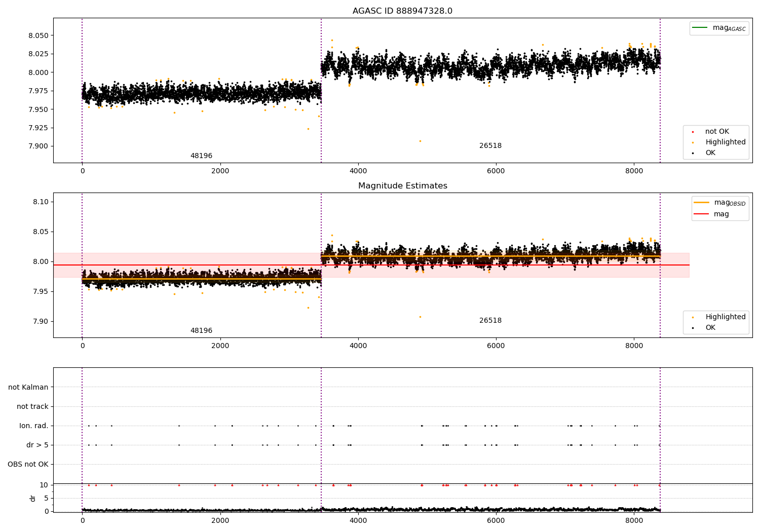The height and width of the screenshot is (532, 760).
Task: Click the 'dr' axis label in bottom plot
Action: [33, 499]
